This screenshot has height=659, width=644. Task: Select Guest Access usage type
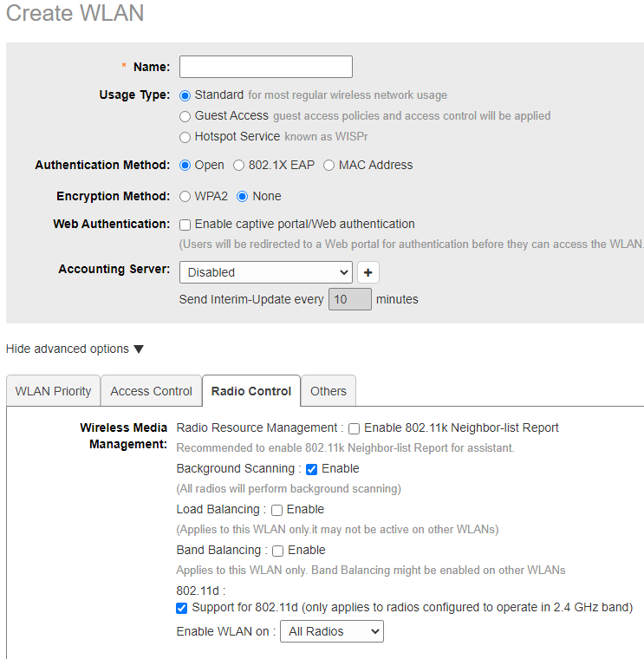185,116
